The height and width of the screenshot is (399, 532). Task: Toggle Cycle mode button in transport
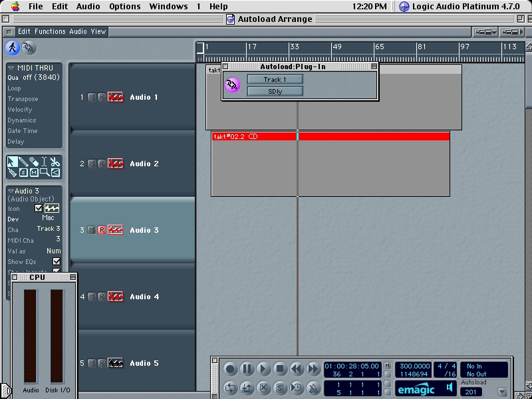(x=230, y=388)
